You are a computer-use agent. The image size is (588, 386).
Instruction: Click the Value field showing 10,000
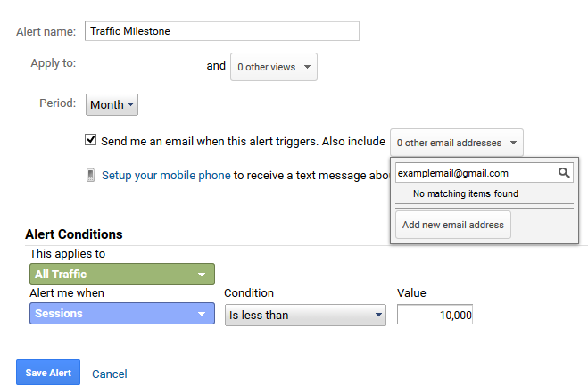tap(435, 315)
